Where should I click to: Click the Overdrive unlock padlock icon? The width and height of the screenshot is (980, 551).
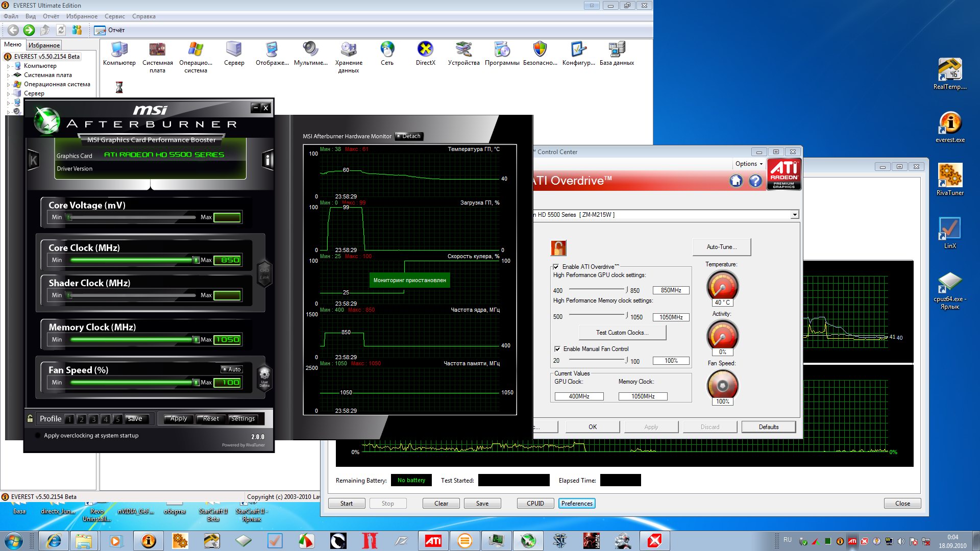pos(558,248)
